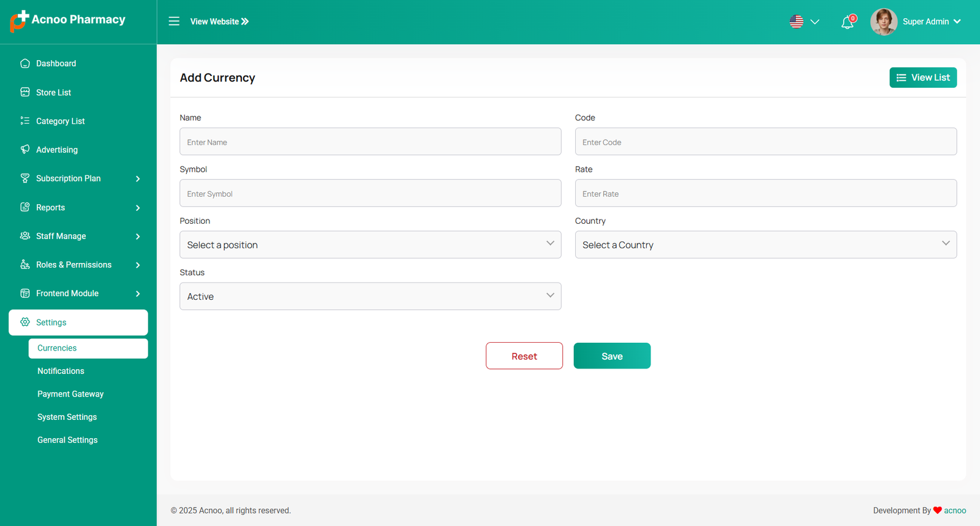Click the Roles & Permissions icon
980x526 pixels.
[25, 264]
